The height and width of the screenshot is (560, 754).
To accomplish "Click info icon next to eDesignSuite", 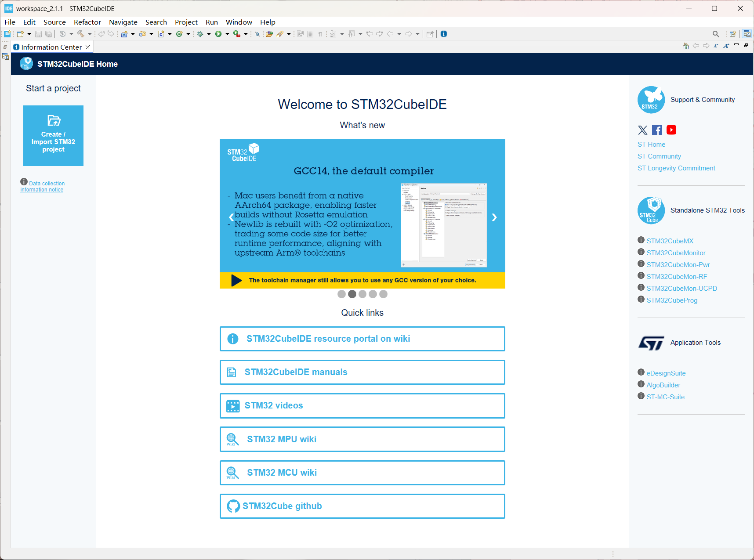I will pos(641,372).
